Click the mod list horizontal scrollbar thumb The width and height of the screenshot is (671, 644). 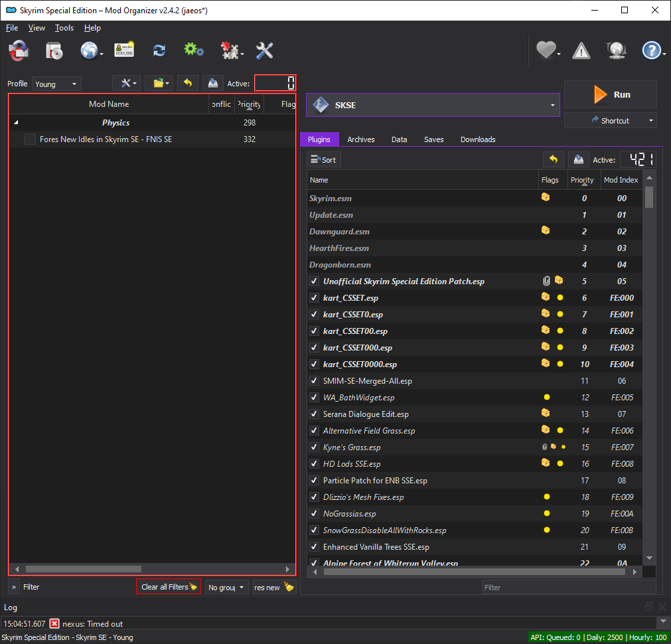(84, 569)
